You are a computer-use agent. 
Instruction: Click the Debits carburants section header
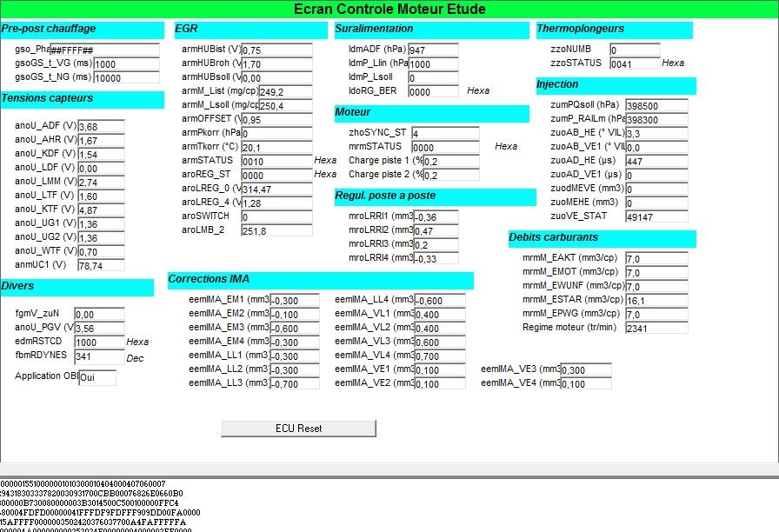(603, 238)
